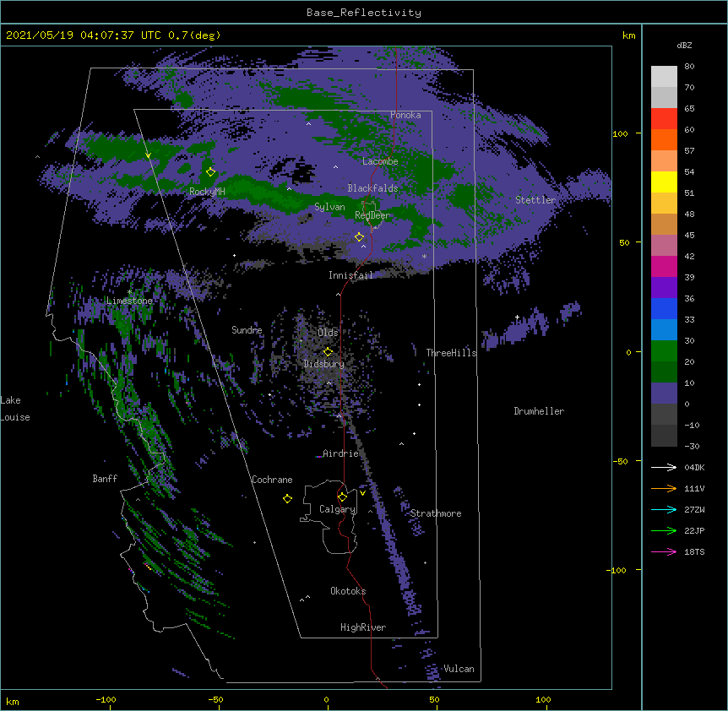Viewport: 728px width, 711px height.
Task: Click the Didsbury town label
Action: tap(324, 364)
